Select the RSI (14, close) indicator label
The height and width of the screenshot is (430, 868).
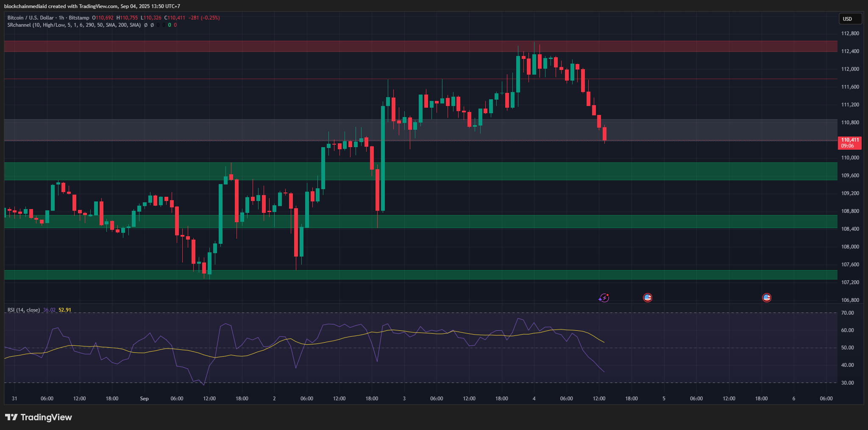point(24,310)
